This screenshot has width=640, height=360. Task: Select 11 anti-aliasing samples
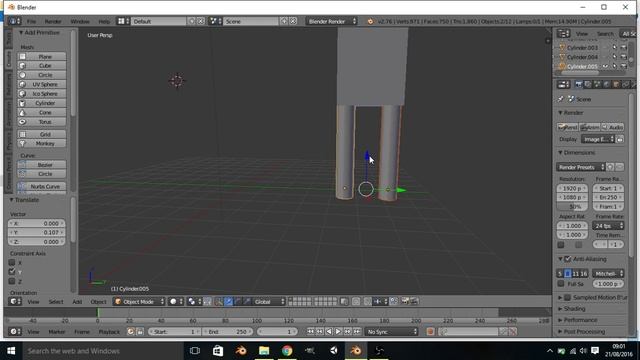(575, 273)
